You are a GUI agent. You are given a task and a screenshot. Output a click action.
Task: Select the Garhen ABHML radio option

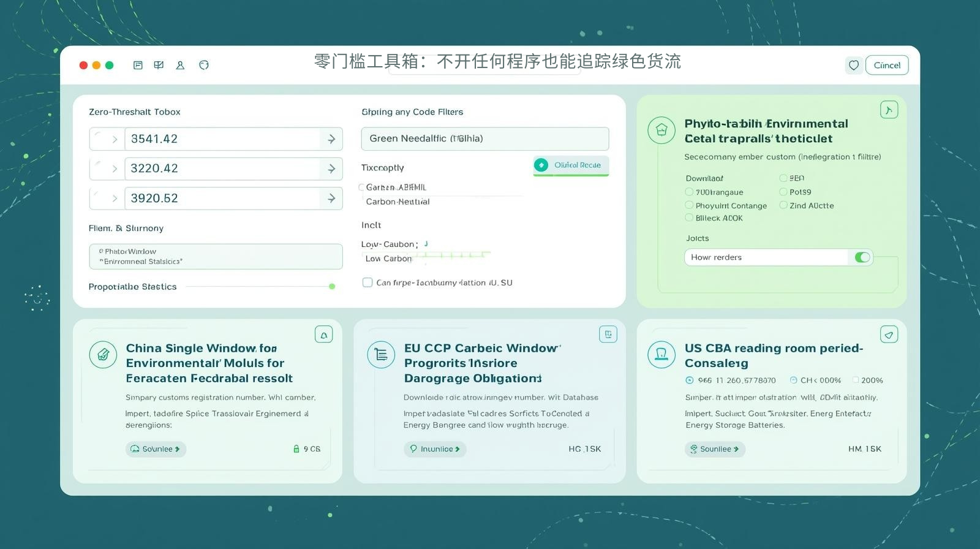click(x=361, y=187)
